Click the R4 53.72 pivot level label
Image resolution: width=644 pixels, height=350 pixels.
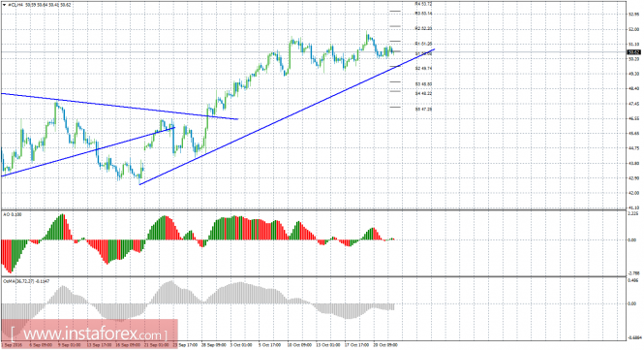tap(423, 4)
